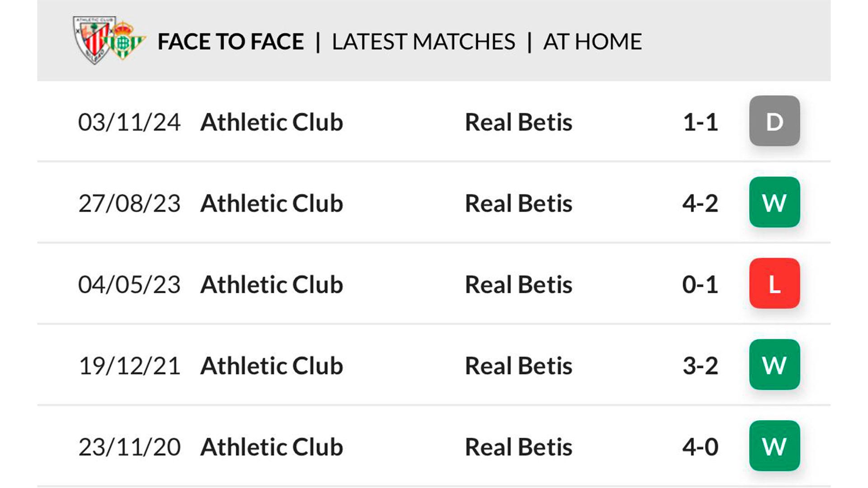Open Athletic Club in the 03/11/24 match
Image resolution: width=868 pixels, height=488 pixels.
[x=271, y=122]
